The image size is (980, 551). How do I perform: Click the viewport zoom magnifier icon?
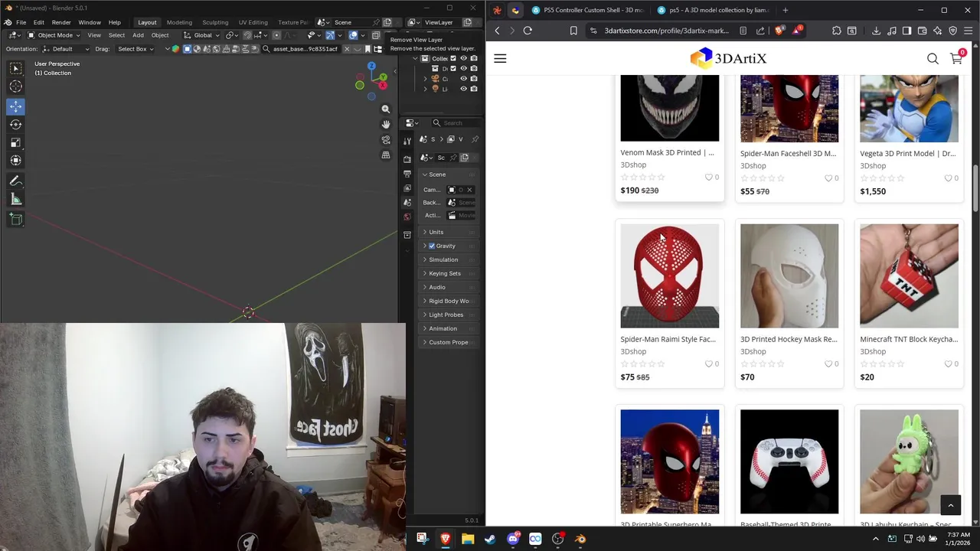point(386,109)
